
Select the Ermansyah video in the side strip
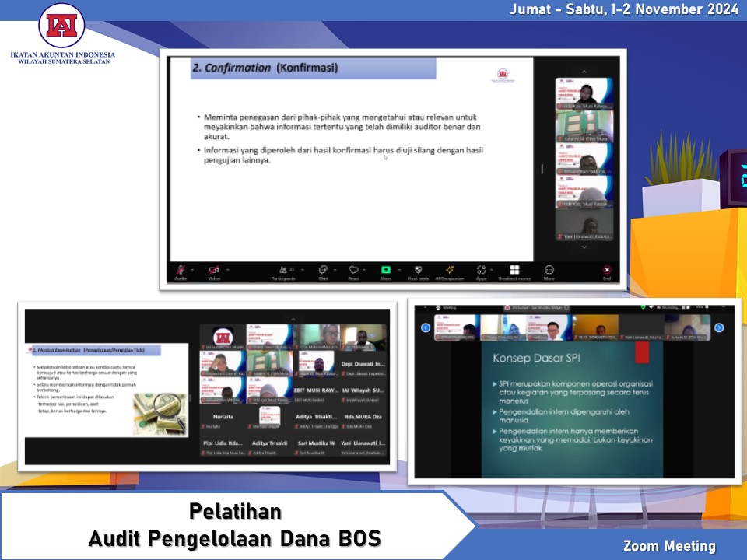click(x=584, y=159)
